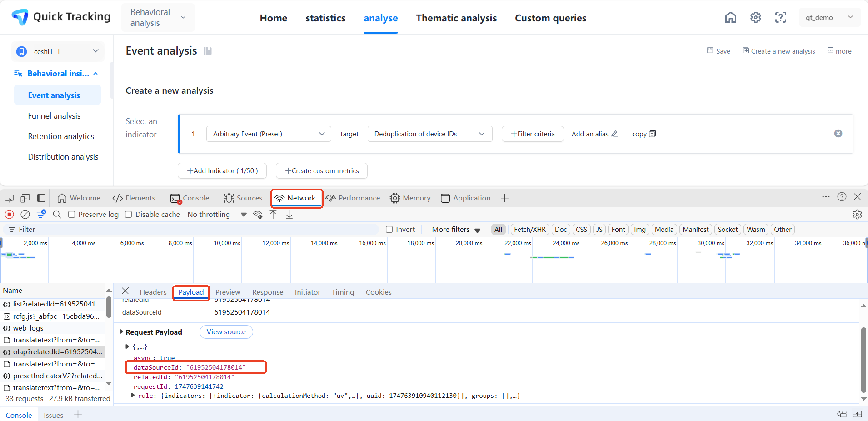Screen dimensions: 868x421
Task: Close the request details panel X
Action: 125,291
